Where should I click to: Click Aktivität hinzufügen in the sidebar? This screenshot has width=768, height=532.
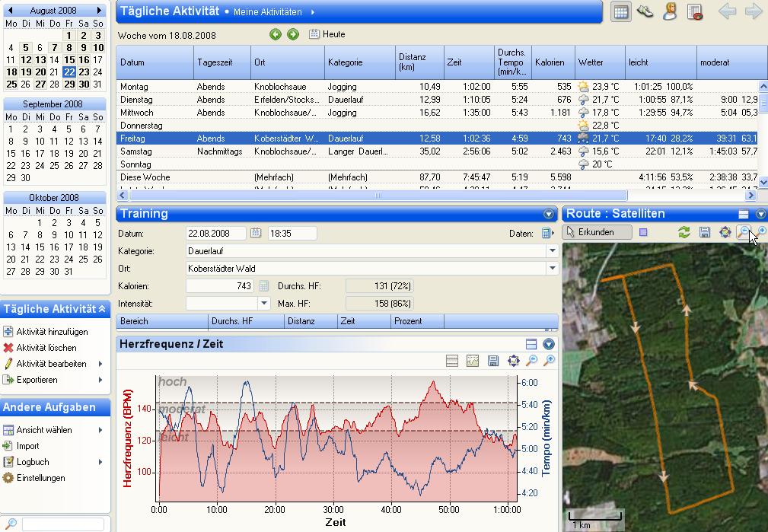pos(52,332)
